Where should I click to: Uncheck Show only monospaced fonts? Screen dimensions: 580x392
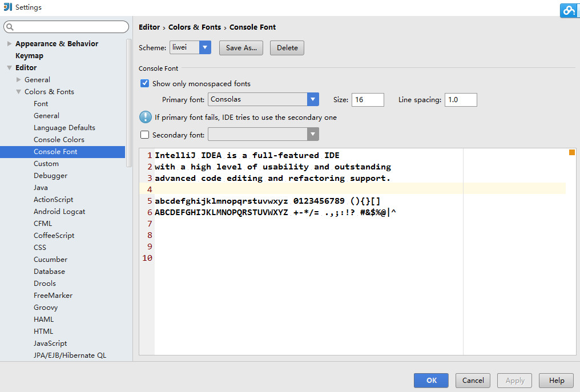coord(144,83)
